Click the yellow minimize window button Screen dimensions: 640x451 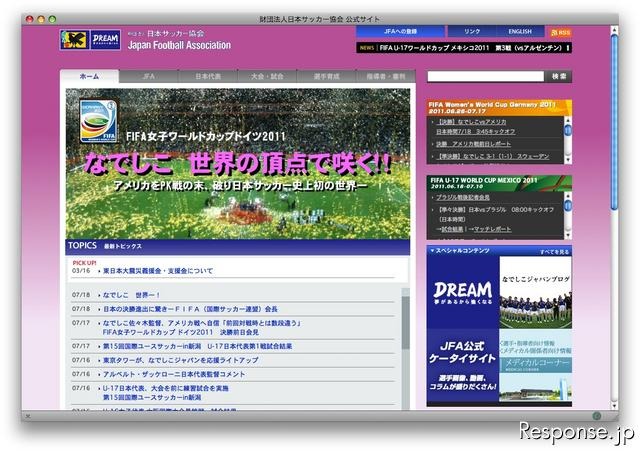[x=41, y=19]
